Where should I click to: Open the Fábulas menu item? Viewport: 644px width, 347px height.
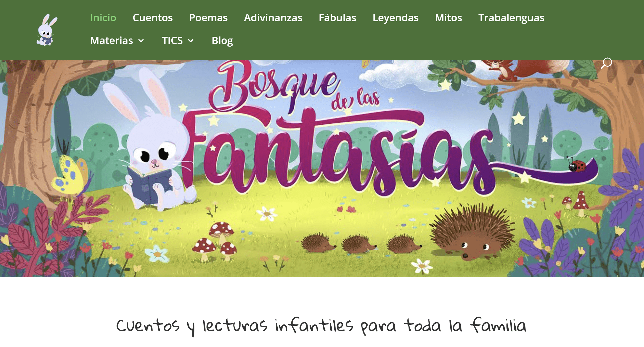337,18
